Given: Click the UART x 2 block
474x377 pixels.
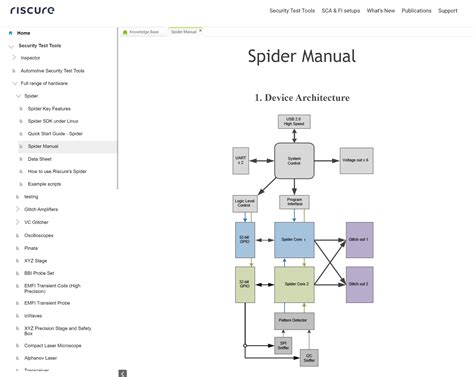Looking at the screenshot, I should (x=241, y=161).
